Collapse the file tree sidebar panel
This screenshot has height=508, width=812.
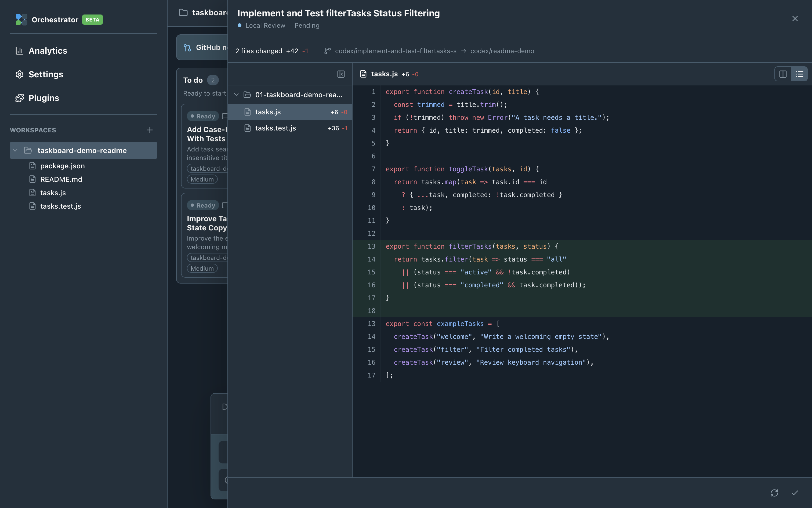pyautogui.click(x=341, y=74)
